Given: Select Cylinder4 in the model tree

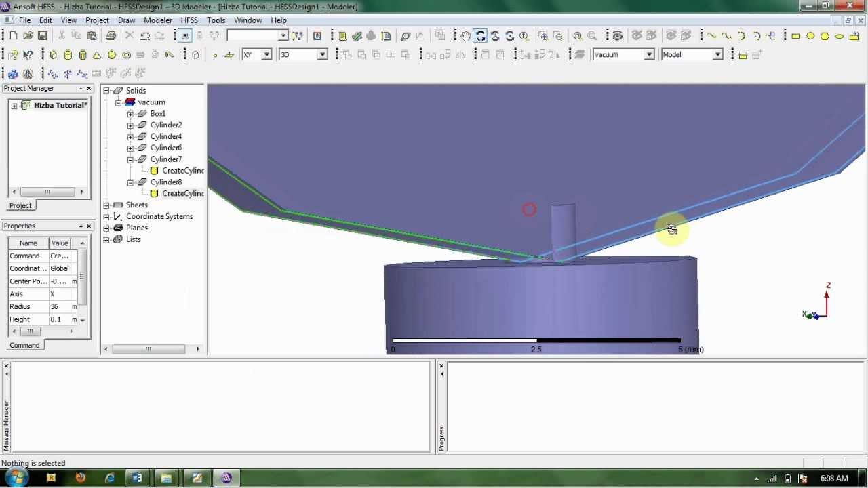Looking at the screenshot, I should coord(166,136).
